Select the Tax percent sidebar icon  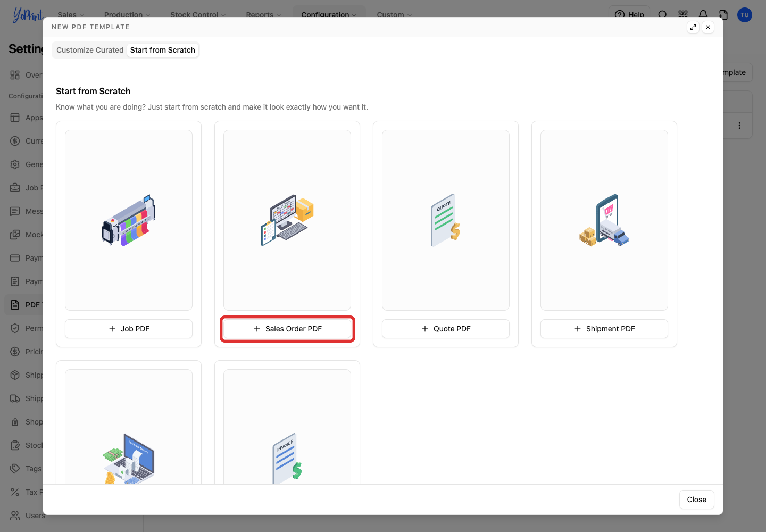[15, 492]
